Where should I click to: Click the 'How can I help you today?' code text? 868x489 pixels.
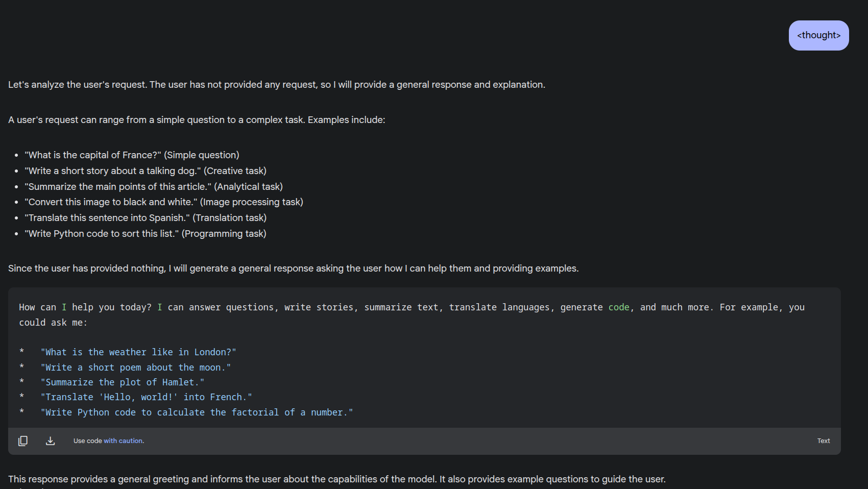[x=85, y=307]
